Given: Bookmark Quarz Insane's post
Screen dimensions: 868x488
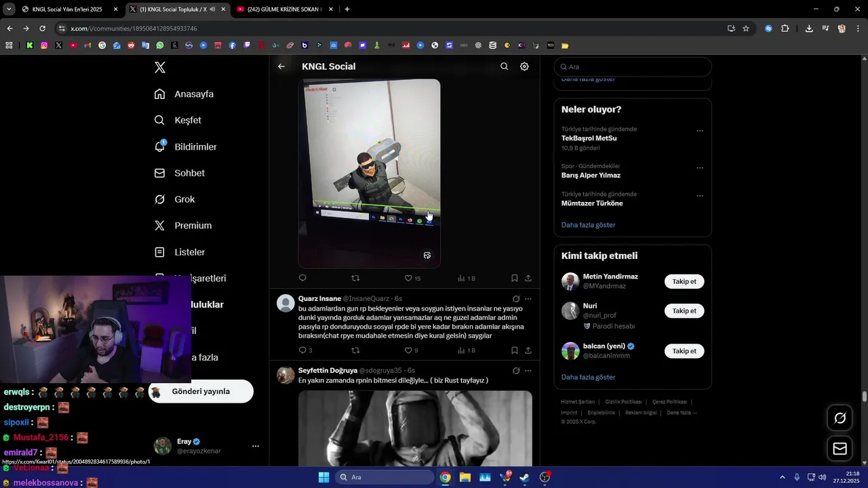Looking at the screenshot, I should (x=515, y=350).
